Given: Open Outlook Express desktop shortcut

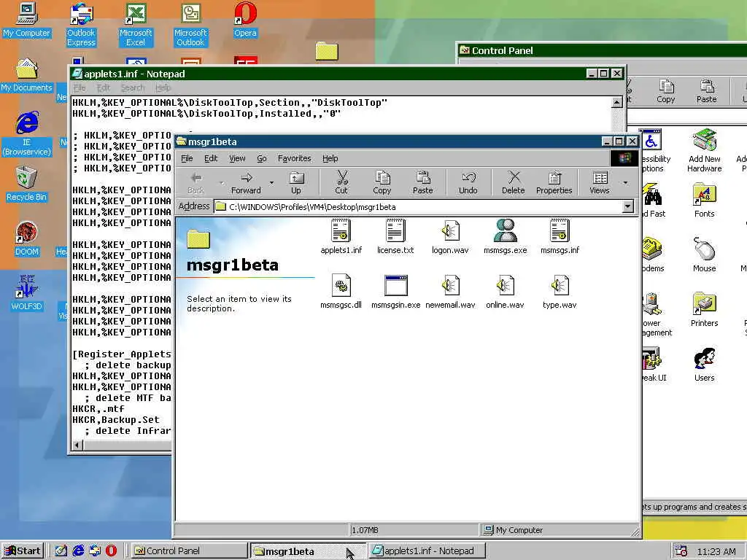Looking at the screenshot, I should [x=81, y=25].
